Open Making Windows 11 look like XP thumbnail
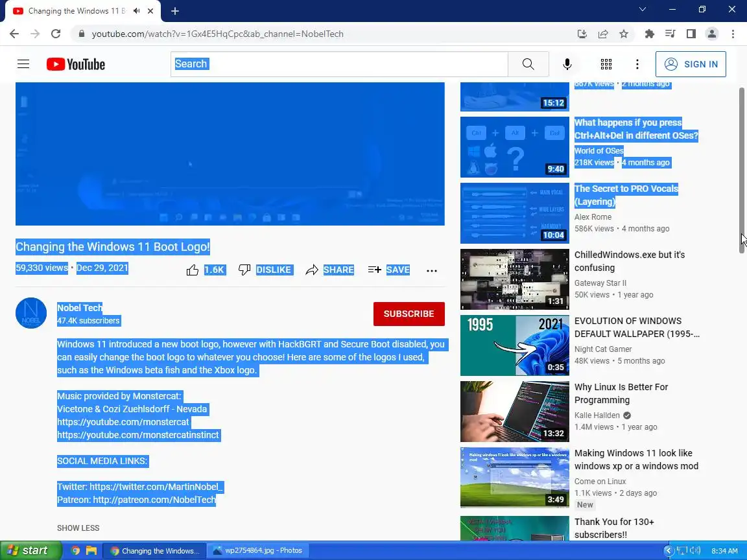Image resolution: width=747 pixels, height=560 pixels. [514, 478]
